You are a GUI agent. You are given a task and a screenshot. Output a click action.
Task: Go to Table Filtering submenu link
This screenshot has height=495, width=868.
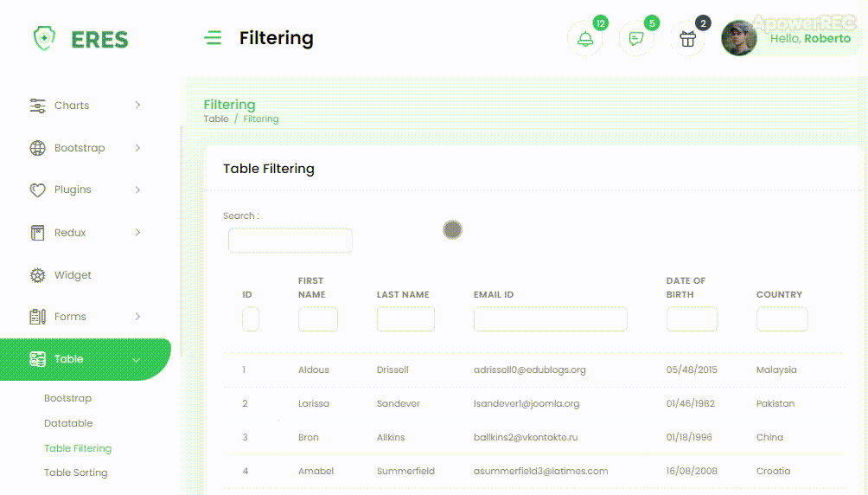[x=78, y=448]
